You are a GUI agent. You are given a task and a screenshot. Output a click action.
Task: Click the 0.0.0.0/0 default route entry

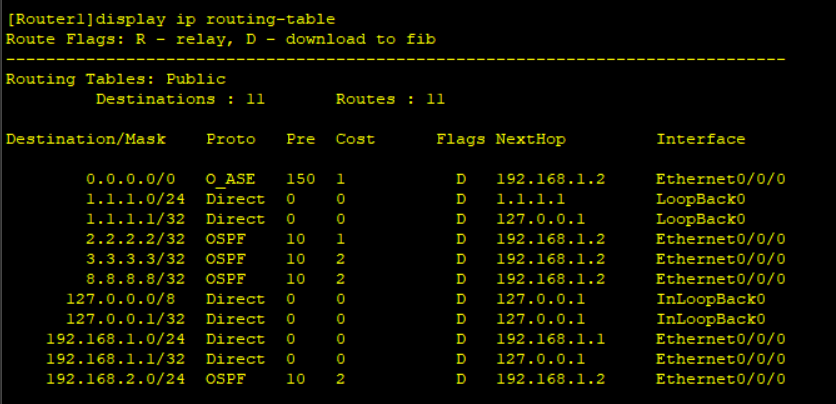coord(131,179)
